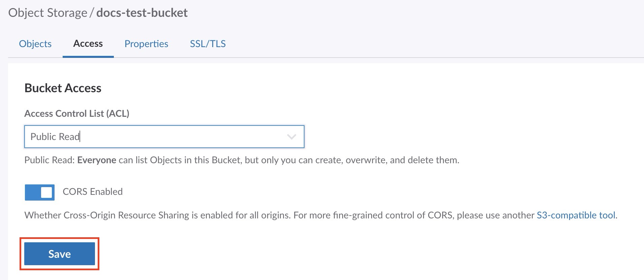Click the Bucket Access heading
644x280 pixels.
(63, 88)
